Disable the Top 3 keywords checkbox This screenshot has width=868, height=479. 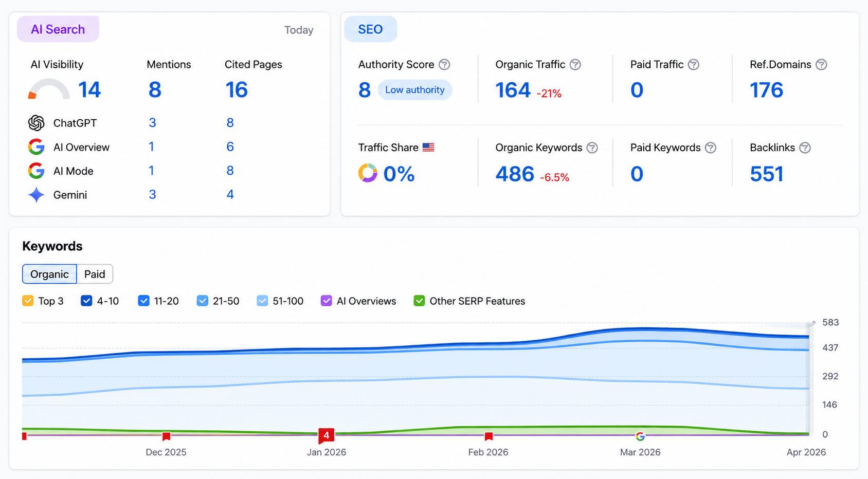[x=28, y=301]
